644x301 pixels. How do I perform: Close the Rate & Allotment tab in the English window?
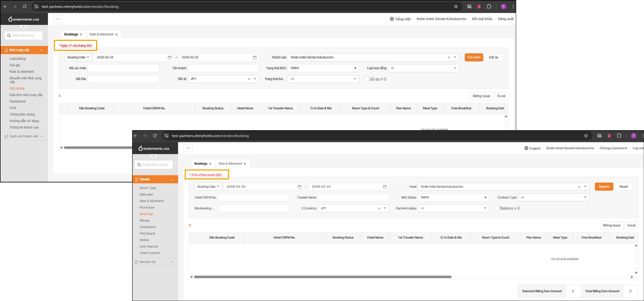click(245, 164)
